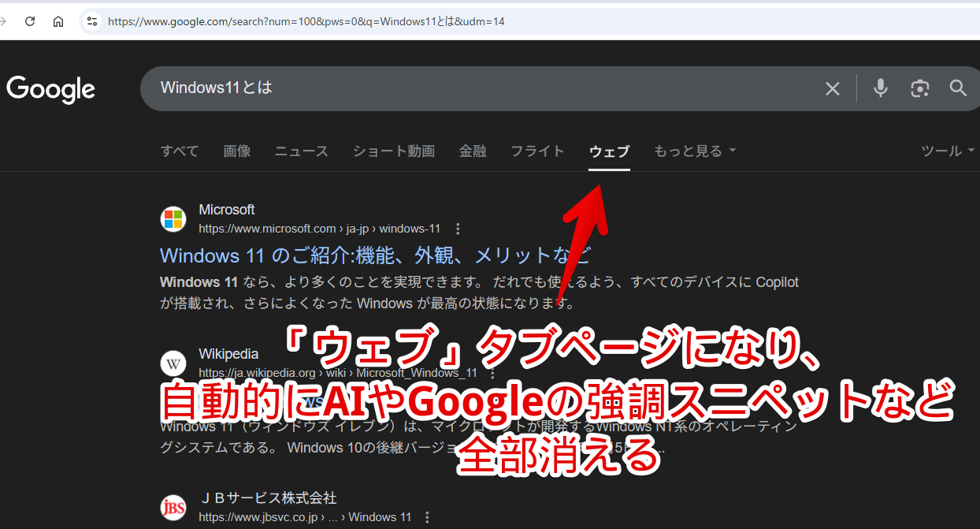This screenshot has width=980, height=529.
Task: Switch to the ショート動画 tab
Action: pos(394,151)
